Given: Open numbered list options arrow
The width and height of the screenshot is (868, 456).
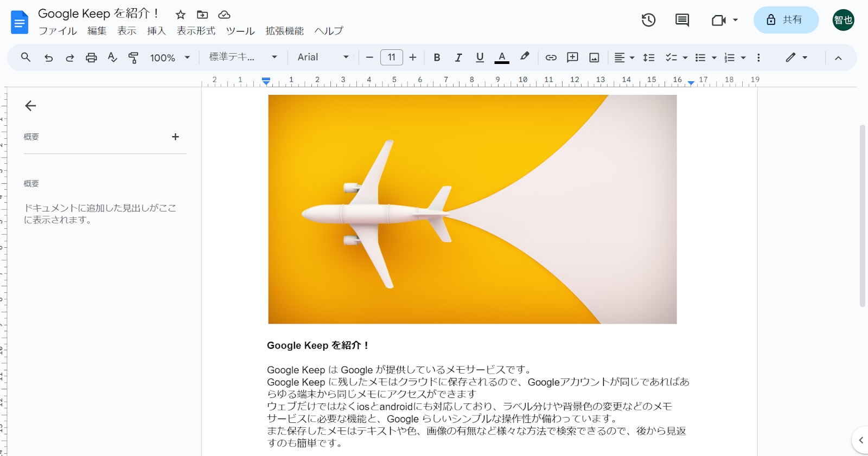Looking at the screenshot, I should pyautogui.click(x=743, y=57).
